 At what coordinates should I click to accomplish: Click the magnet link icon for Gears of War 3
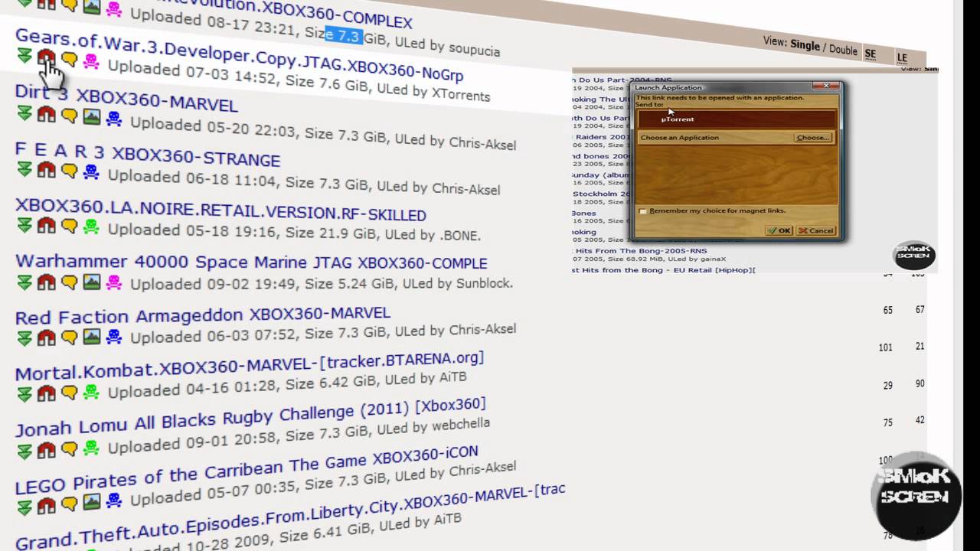pyautogui.click(x=47, y=57)
